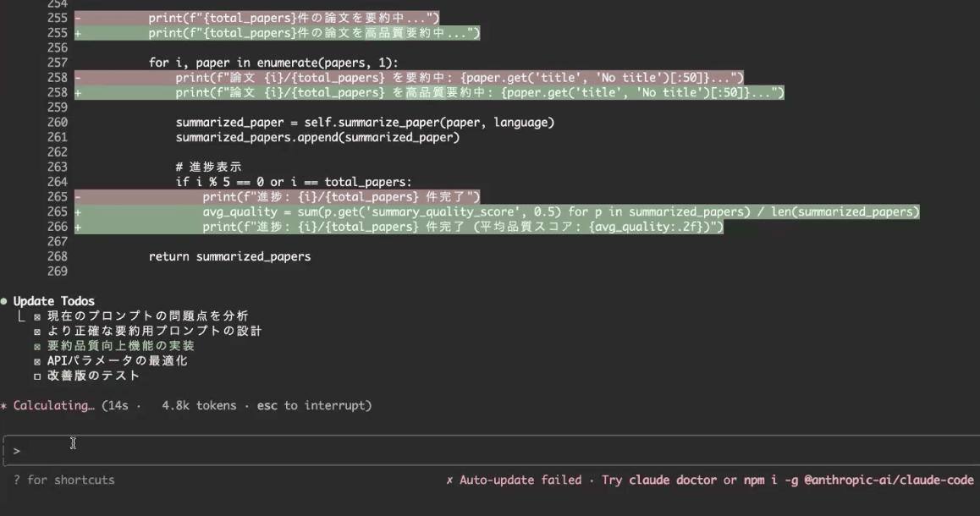Viewport: 980px width, 516px height.
Task: Click the unchecked box for 改善版のテスト
Action: (37, 376)
